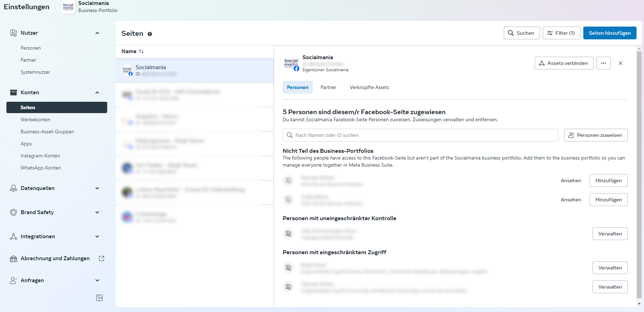The image size is (644, 312).
Task: Collapse the Konten section
Action: click(x=97, y=93)
